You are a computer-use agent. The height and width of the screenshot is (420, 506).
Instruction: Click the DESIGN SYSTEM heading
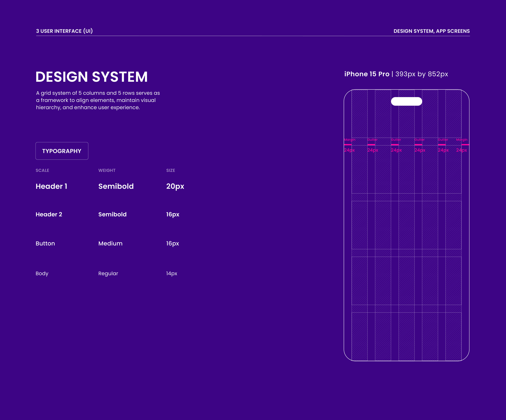coord(92,77)
